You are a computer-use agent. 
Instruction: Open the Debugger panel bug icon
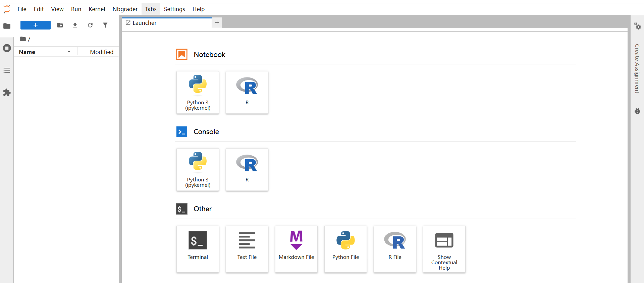click(637, 111)
